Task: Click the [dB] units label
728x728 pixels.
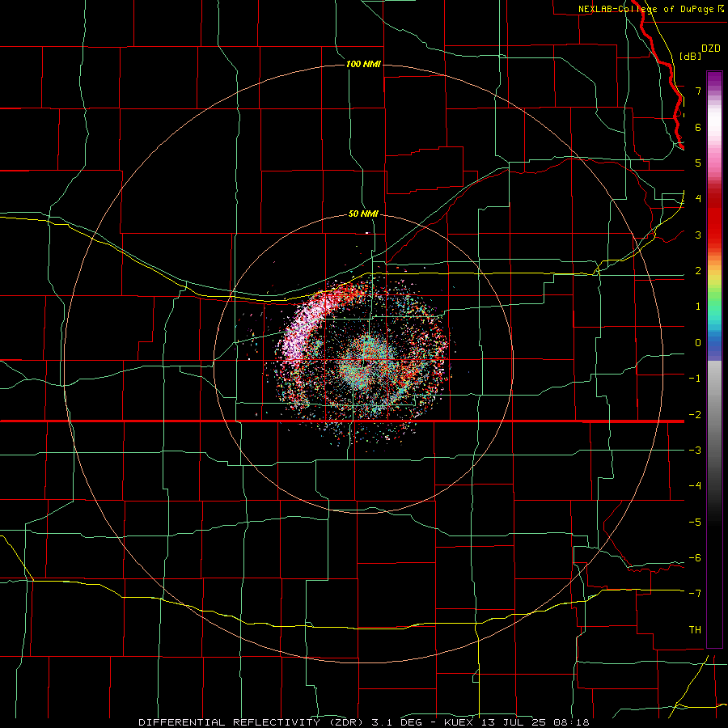Action: point(691,56)
